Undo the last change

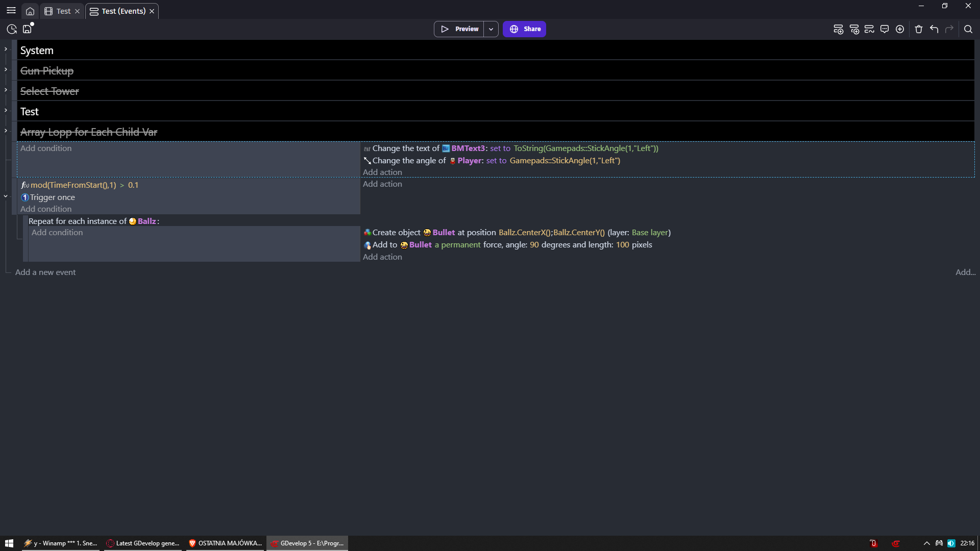[x=934, y=29]
